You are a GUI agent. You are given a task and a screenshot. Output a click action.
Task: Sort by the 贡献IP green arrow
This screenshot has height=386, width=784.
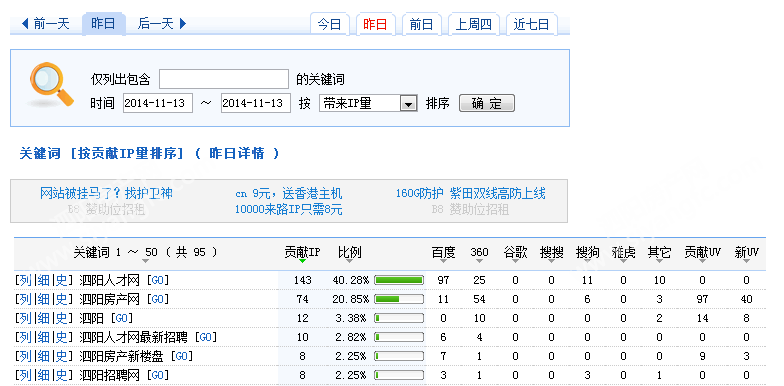pyautogui.click(x=302, y=261)
